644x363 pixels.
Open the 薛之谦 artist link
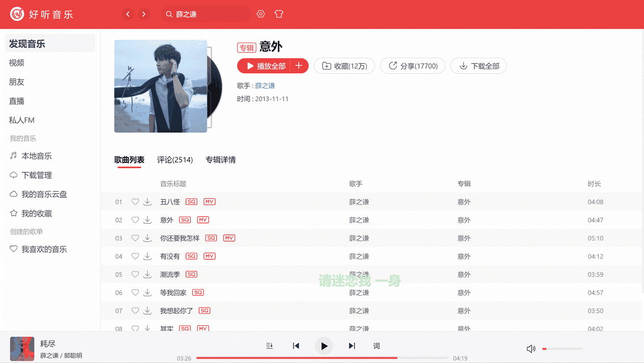click(x=265, y=85)
